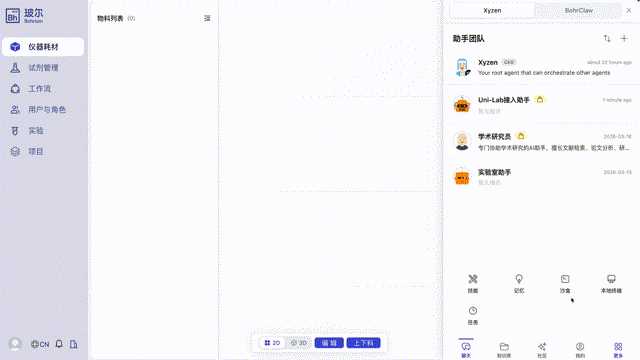Click the 实验室助手 avatar
640x360 pixels.
[462, 177]
